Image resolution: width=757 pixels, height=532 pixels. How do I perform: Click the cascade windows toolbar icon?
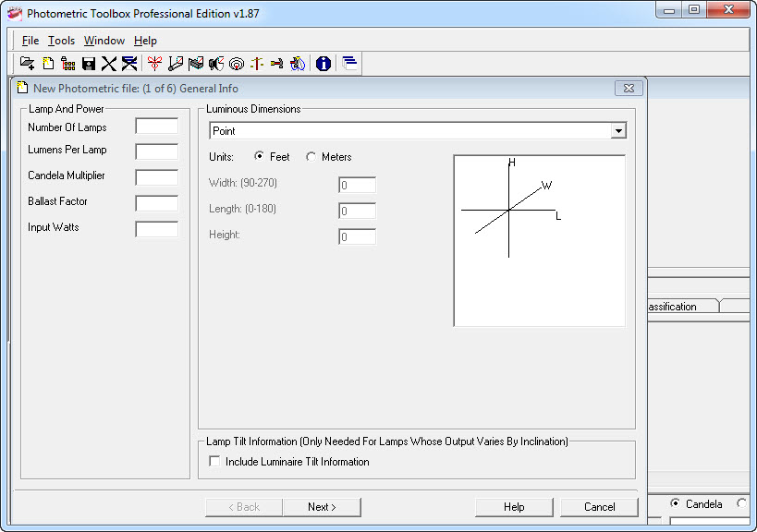point(349,63)
